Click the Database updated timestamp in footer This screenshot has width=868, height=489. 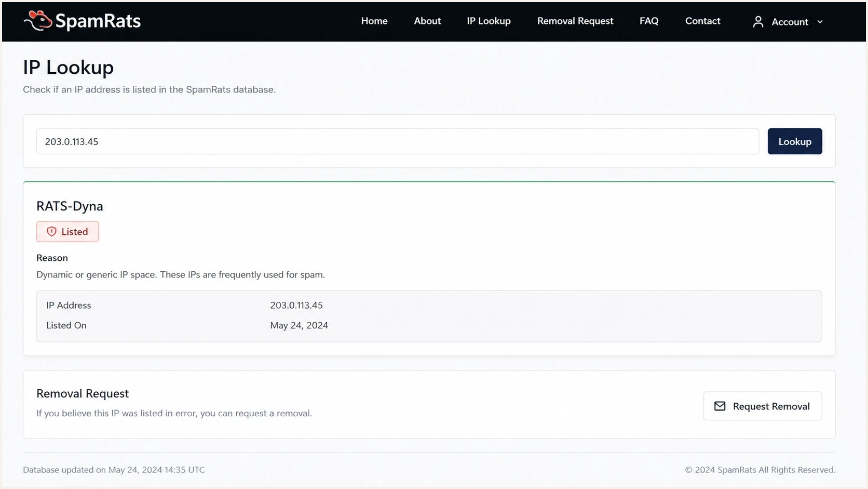pyautogui.click(x=114, y=470)
